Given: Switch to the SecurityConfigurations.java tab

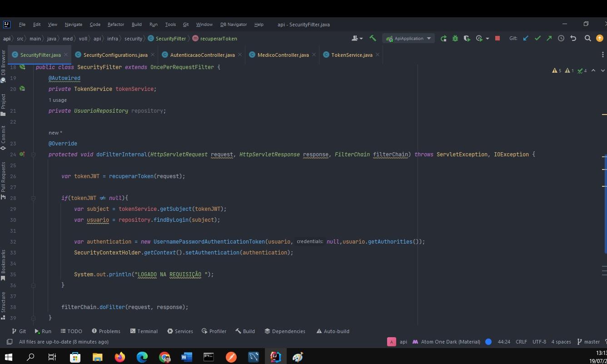Looking at the screenshot, I should coord(115,55).
